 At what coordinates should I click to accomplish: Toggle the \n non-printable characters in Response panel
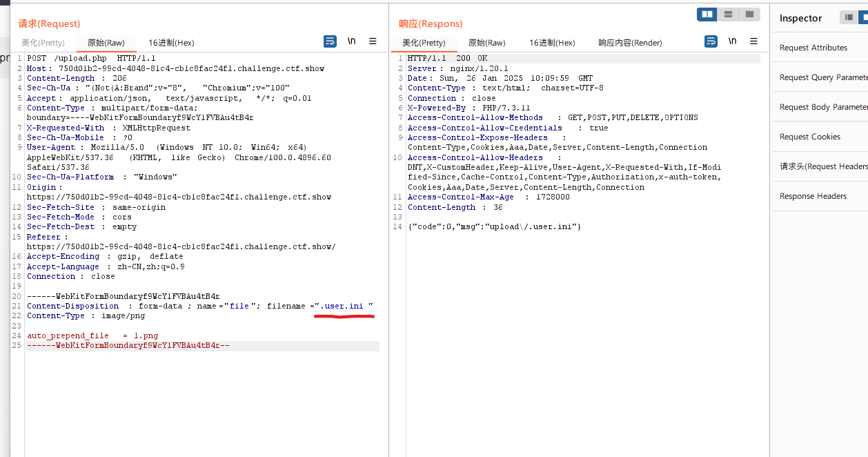[x=733, y=41]
